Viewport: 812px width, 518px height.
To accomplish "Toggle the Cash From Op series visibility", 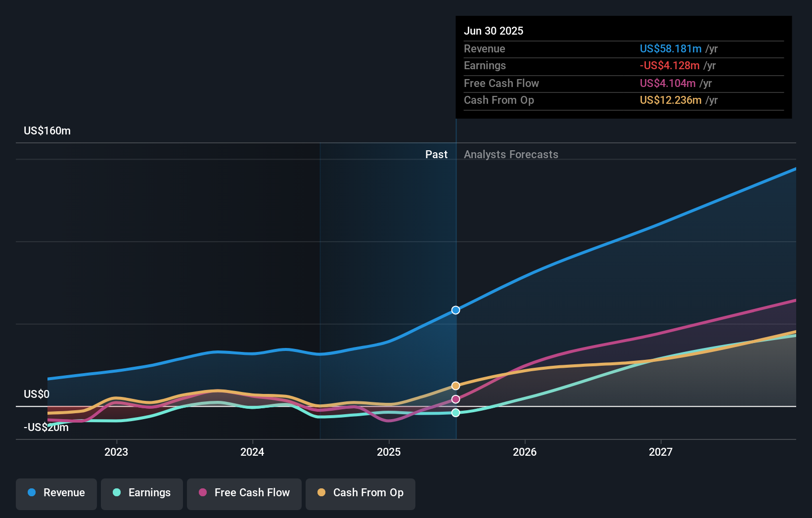I will (x=361, y=493).
